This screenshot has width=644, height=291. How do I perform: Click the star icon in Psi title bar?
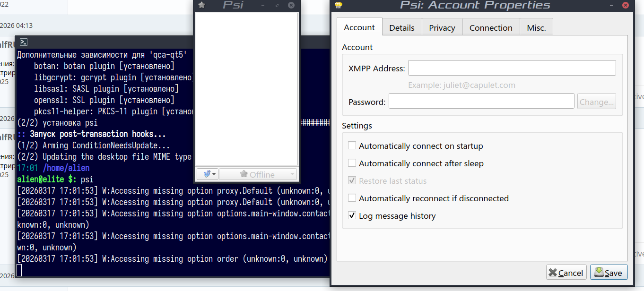(201, 5)
